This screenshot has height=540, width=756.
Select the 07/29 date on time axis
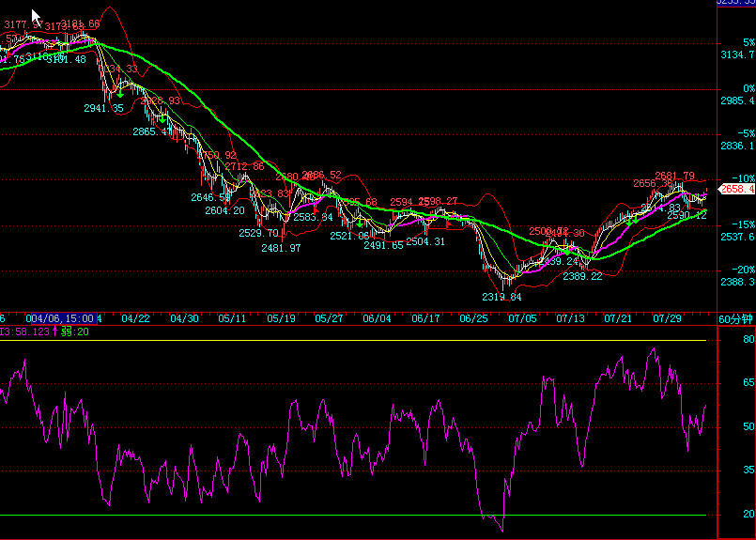[668, 318]
